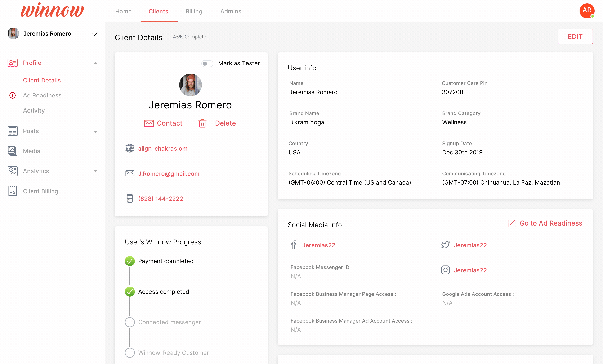Click the Contact envelope icon

click(149, 123)
